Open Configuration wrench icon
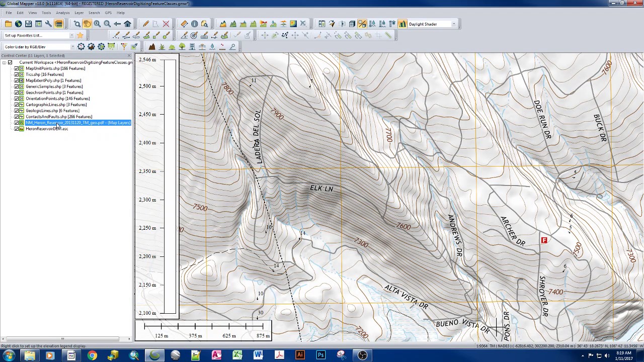644x362 pixels. coord(48,24)
